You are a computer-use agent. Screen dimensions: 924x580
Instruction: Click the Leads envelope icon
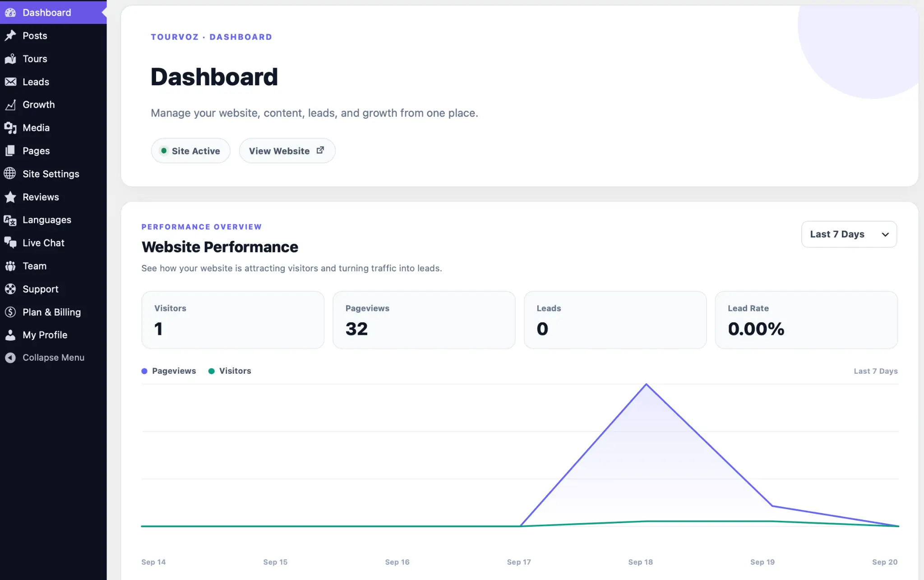(x=10, y=82)
